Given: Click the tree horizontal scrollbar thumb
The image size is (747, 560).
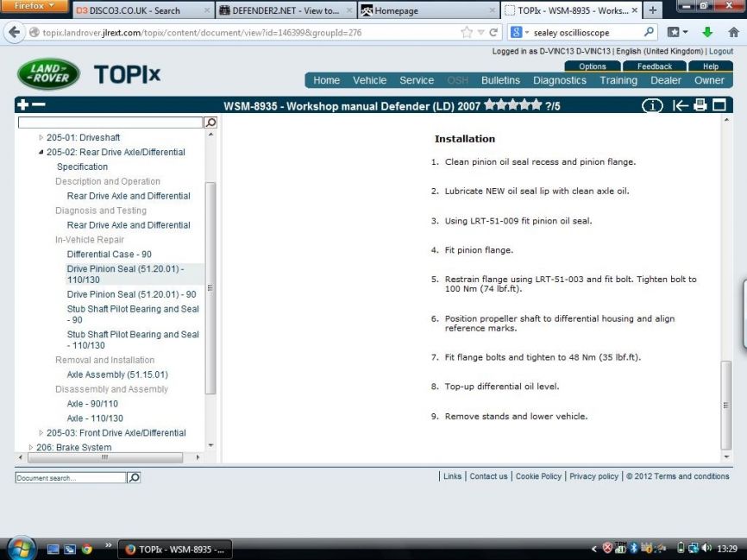Looking at the screenshot, I should (x=105, y=457).
